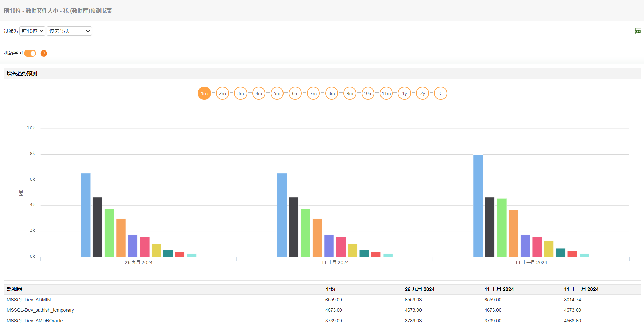Click the 平均 column header
The width and height of the screenshot is (644, 325).
330,289
